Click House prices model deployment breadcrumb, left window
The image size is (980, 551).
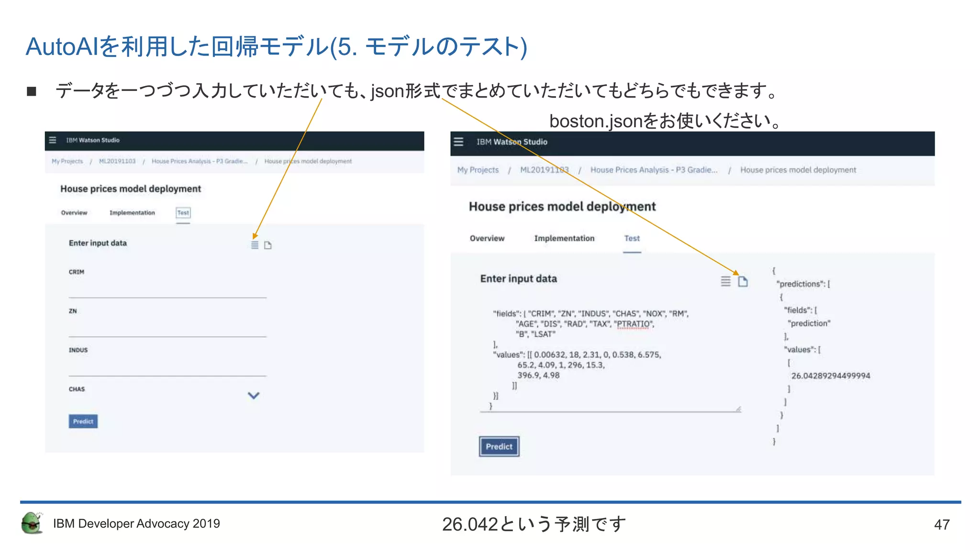point(308,161)
